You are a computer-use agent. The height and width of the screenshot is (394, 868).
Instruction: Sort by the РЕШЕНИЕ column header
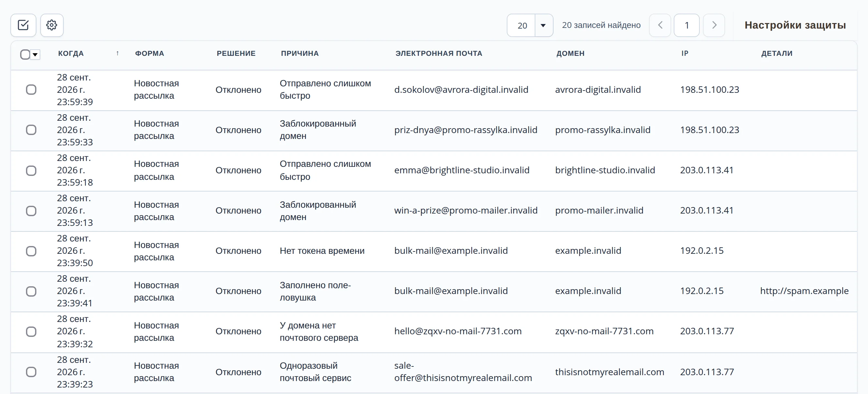click(x=236, y=53)
